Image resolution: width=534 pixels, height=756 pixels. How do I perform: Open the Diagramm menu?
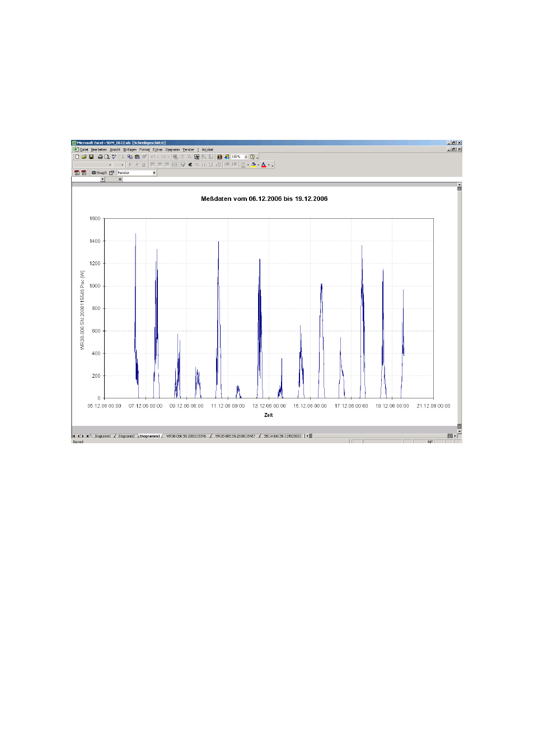172,149
